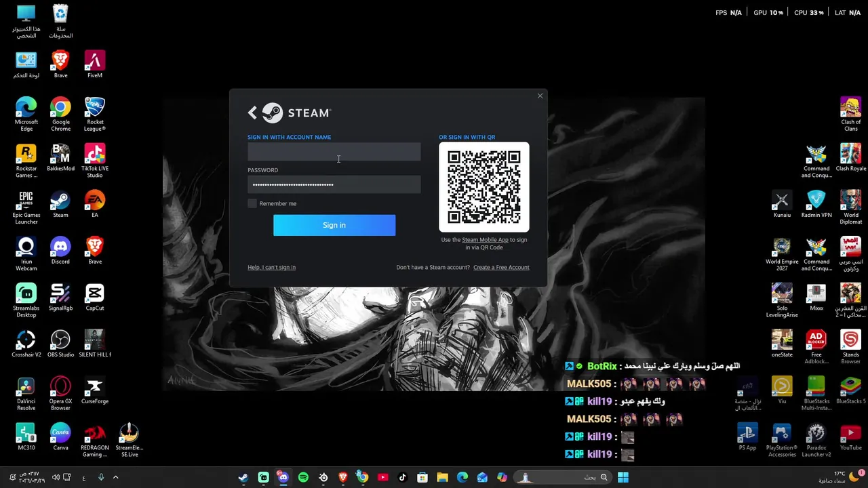Open TikTok LIVE Studio desktop icon
This screenshot has height=488, width=868.
pos(94,161)
